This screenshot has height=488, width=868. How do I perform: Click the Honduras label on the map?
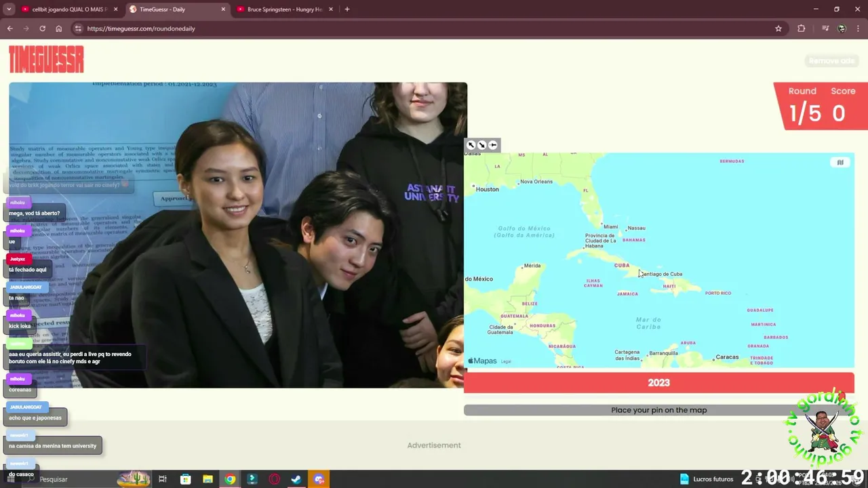coord(542,325)
